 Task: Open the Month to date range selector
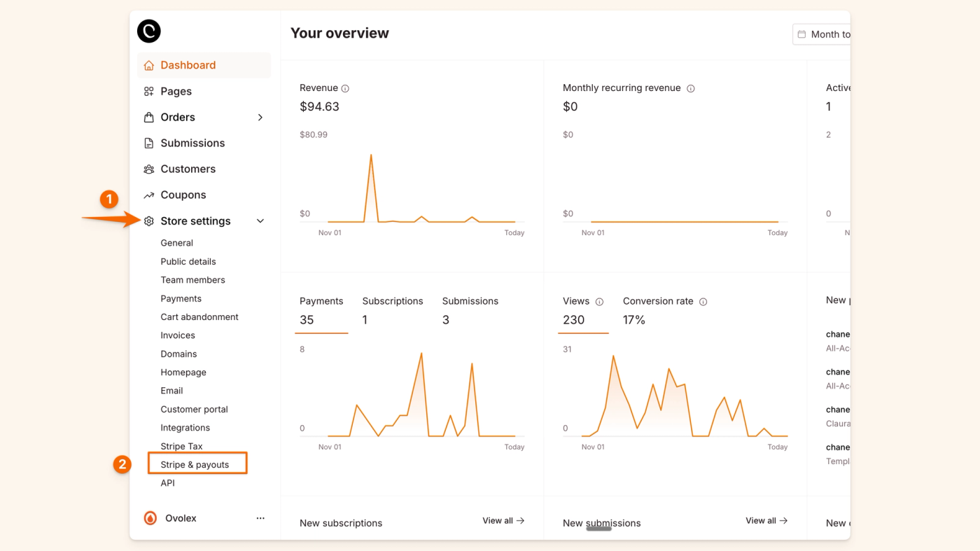tap(826, 34)
